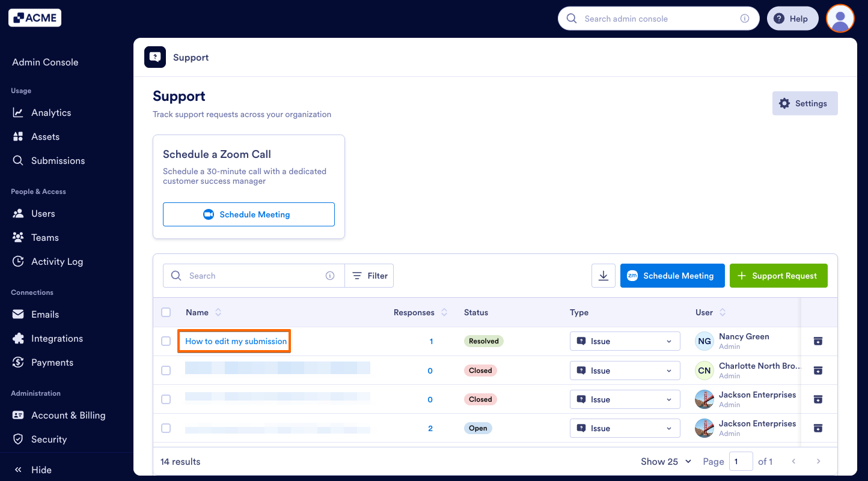Screen dimensions: 868x481
Task: Click response count 2 in the Open row
Action: (430, 428)
